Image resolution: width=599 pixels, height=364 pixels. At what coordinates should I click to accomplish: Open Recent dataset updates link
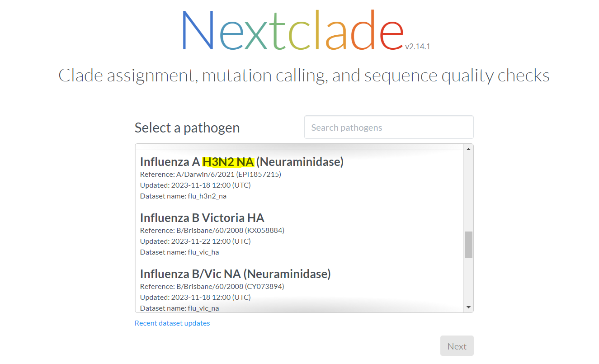click(172, 323)
